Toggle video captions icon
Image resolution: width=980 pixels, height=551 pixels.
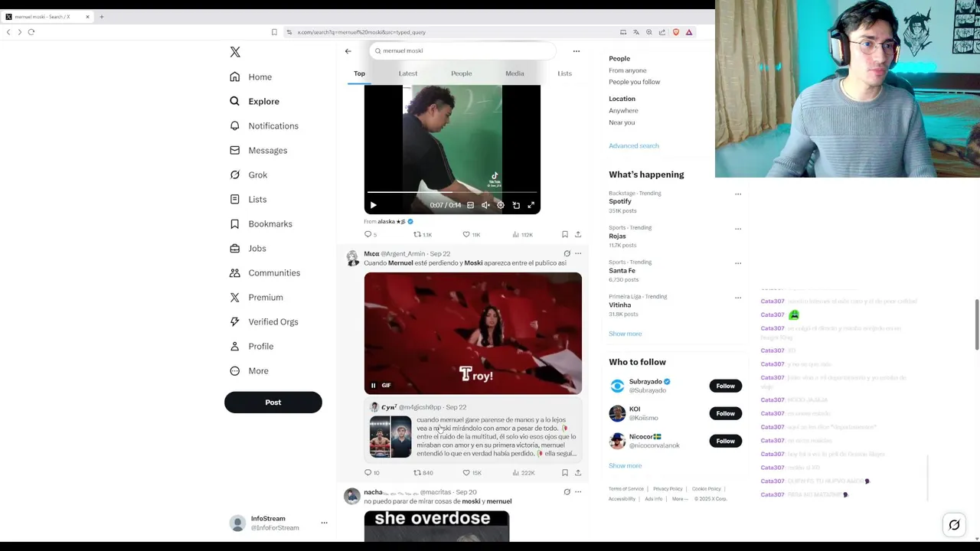pos(470,205)
